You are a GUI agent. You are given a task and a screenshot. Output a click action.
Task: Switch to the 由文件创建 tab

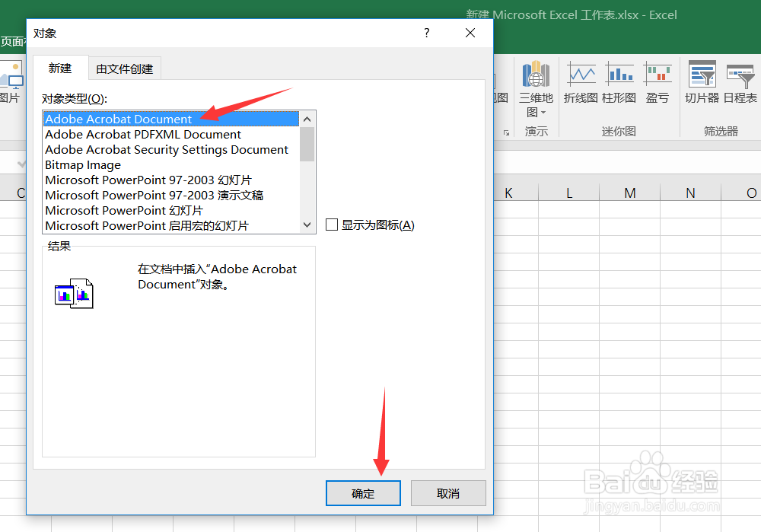(125, 68)
